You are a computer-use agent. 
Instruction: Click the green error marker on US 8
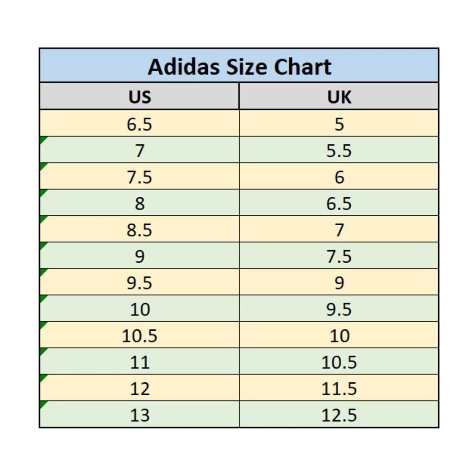pyautogui.click(x=43, y=192)
